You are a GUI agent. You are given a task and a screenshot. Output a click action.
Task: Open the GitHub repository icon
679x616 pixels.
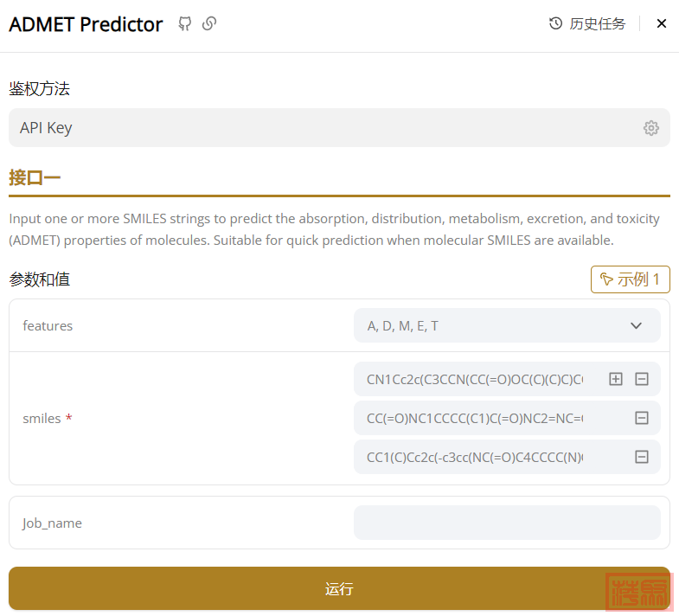pyautogui.click(x=185, y=24)
